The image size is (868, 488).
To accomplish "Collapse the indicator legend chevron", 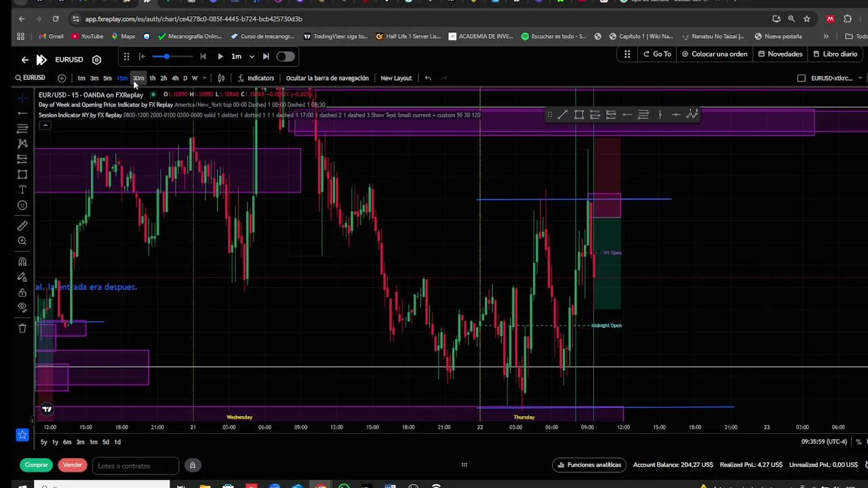I will 45,125.
